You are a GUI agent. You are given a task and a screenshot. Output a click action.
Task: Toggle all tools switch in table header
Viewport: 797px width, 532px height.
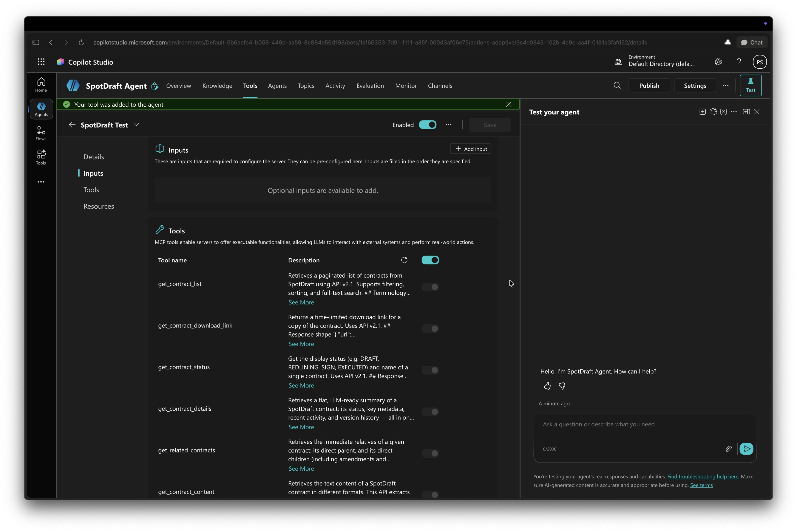pyautogui.click(x=430, y=260)
